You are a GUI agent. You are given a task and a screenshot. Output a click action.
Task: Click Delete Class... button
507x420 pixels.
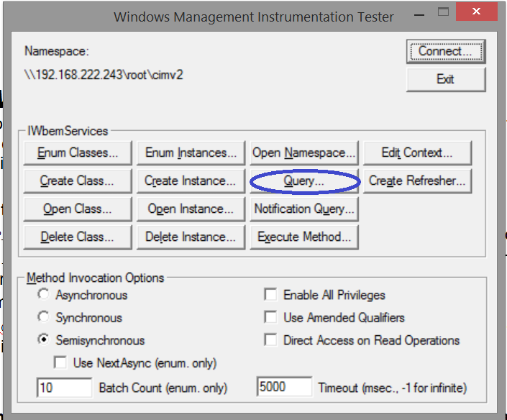point(78,237)
